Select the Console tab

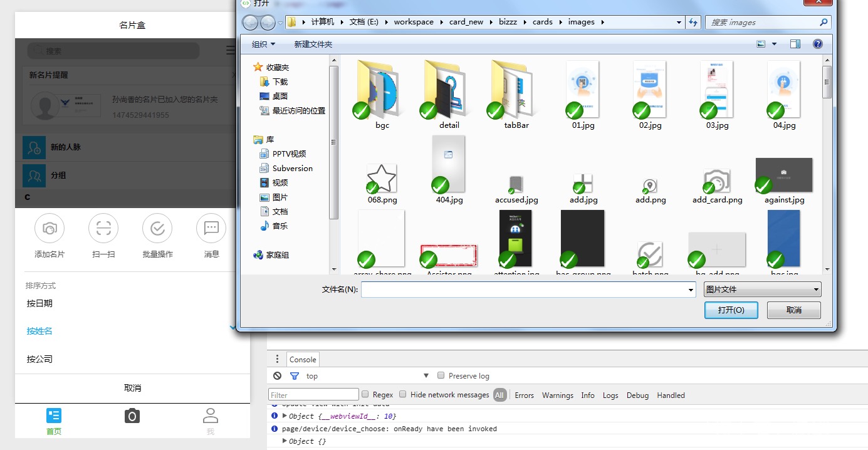303,360
